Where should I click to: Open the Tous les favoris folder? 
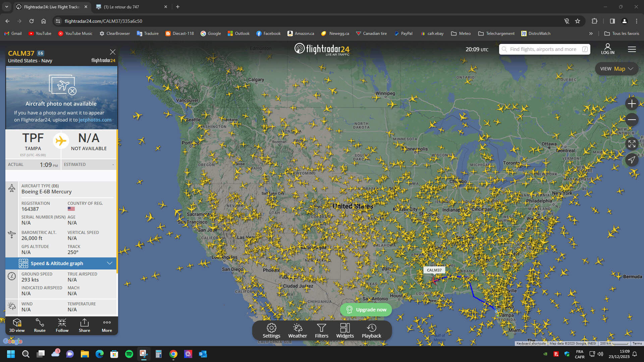tap(622, 34)
